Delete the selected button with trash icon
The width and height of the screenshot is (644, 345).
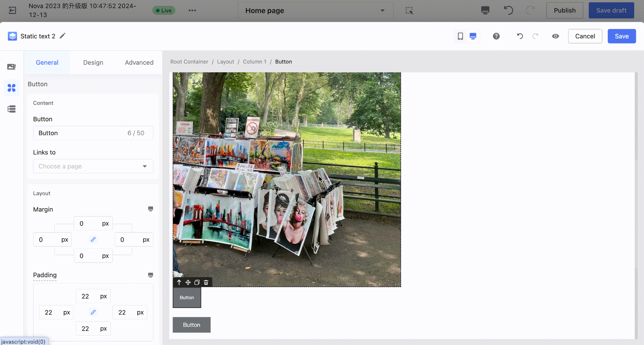(x=206, y=282)
